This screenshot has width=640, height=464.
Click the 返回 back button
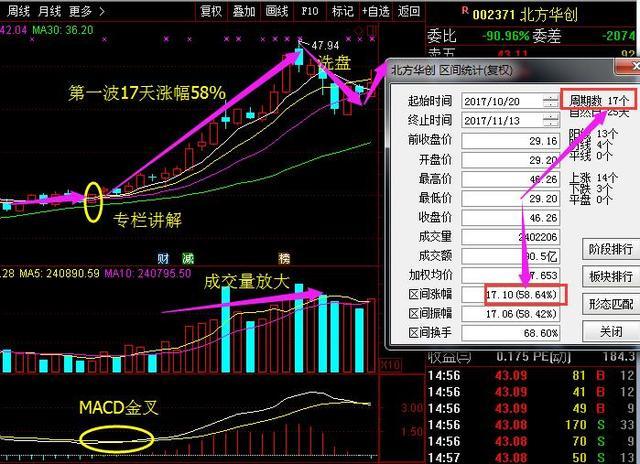pyautogui.click(x=409, y=11)
